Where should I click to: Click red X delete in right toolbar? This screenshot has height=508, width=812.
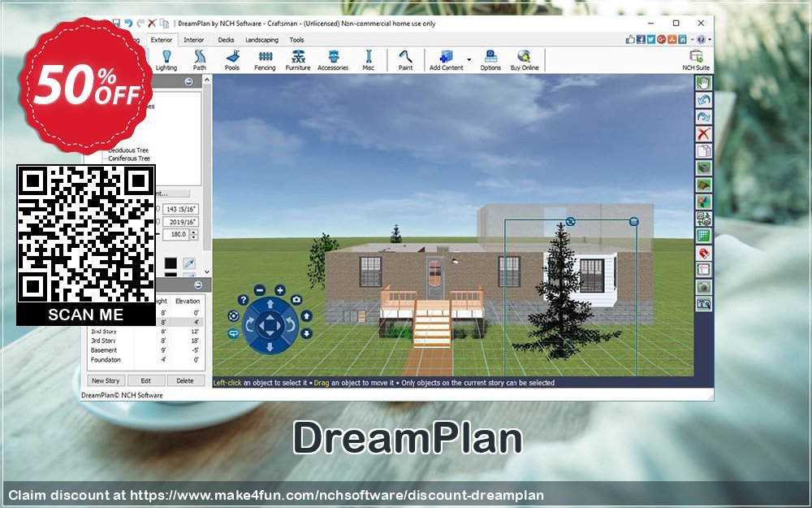[x=703, y=134]
